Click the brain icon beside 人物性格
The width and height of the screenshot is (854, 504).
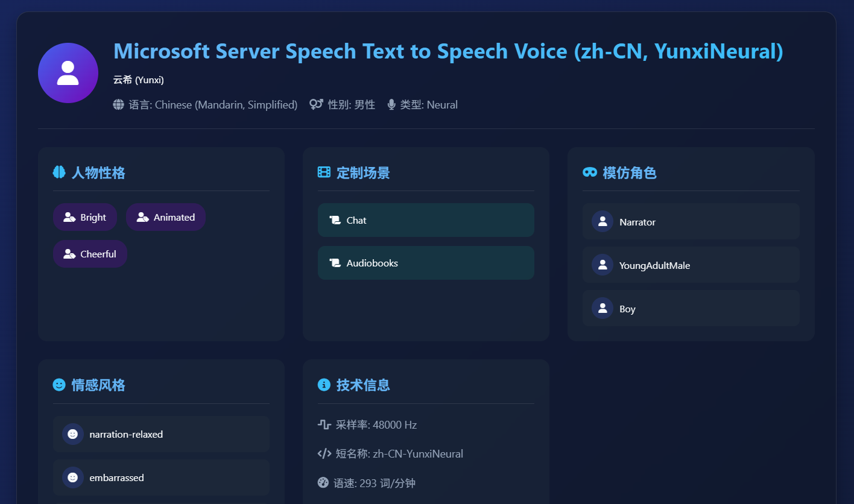(x=59, y=173)
